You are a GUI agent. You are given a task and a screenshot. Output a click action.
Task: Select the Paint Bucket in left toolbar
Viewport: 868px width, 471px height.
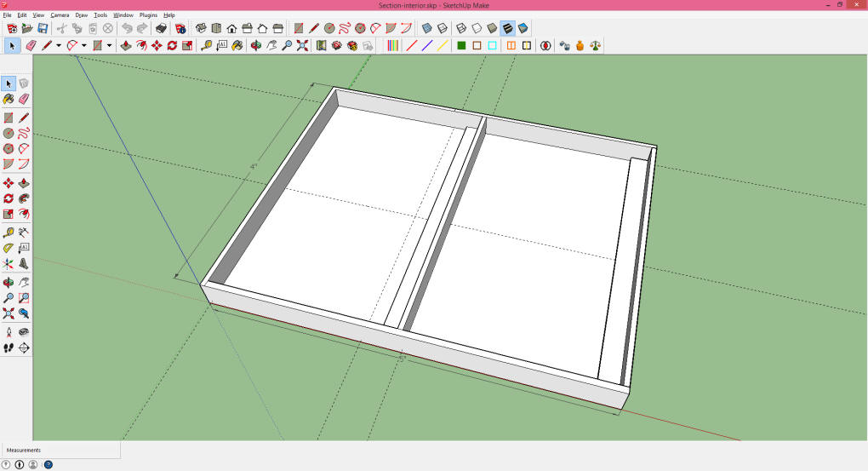(x=8, y=99)
